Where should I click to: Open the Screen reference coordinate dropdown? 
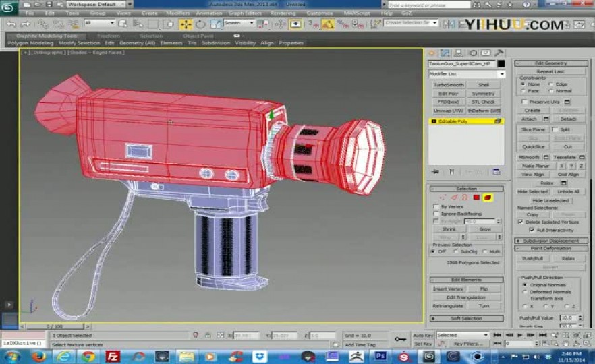(x=239, y=23)
